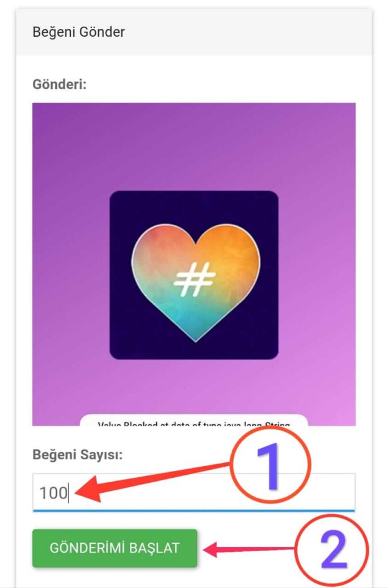
Task: Click the pink arrow pointing at button
Action: click(x=249, y=550)
